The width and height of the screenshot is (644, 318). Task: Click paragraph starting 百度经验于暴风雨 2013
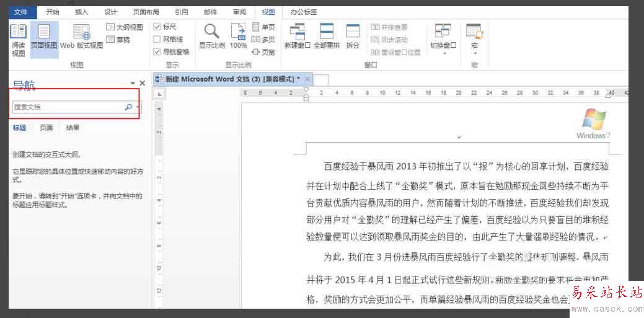[x=457, y=201]
